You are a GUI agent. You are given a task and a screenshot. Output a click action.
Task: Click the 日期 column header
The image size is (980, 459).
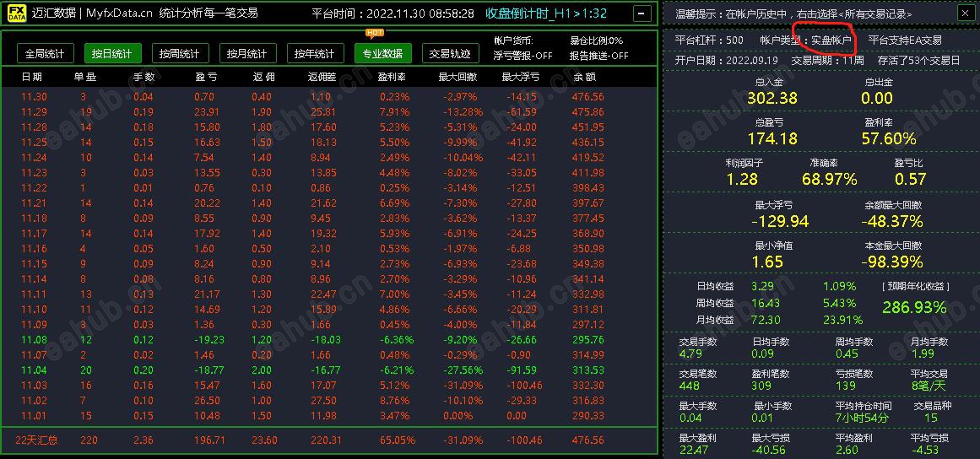pyautogui.click(x=32, y=78)
